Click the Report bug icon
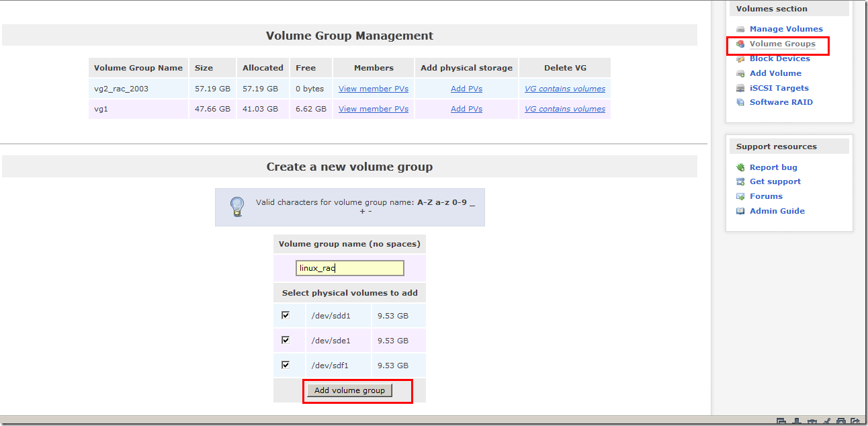Screen dimensions: 868x426 point(740,167)
